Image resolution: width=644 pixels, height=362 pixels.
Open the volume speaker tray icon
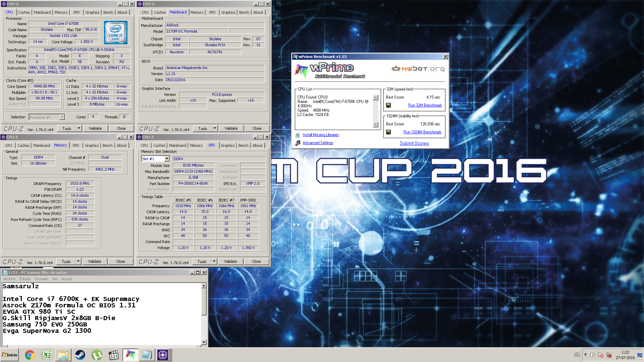point(592,355)
